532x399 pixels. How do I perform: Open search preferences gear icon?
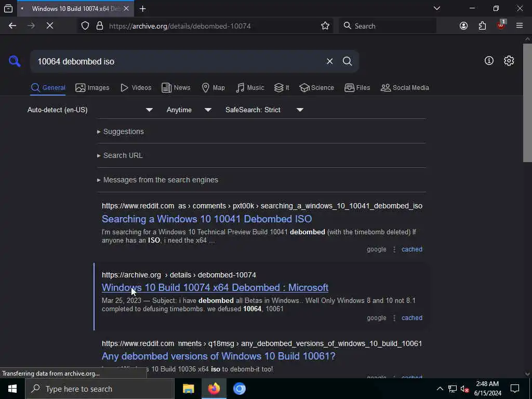509,61
